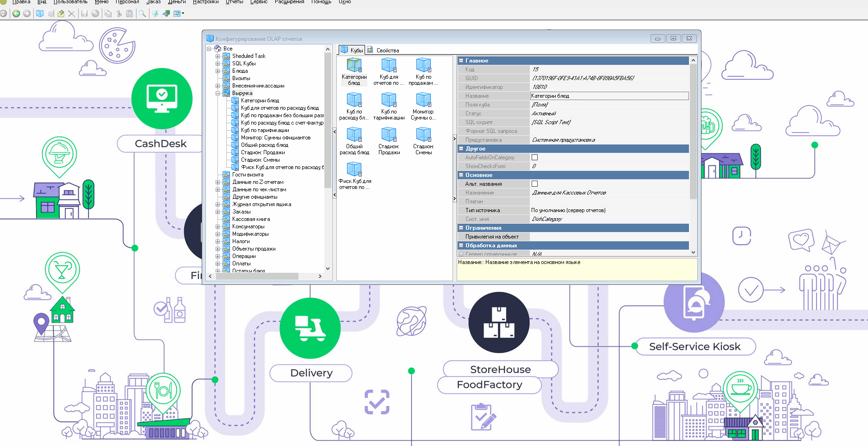The width and height of the screenshot is (868, 446).
Task: Select 'Стадион: Продажи' in the tree
Action: pyautogui.click(x=262, y=152)
